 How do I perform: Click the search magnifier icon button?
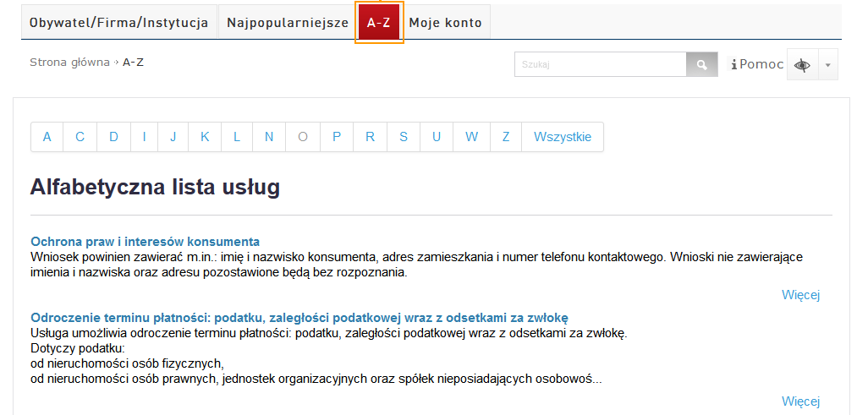point(701,65)
